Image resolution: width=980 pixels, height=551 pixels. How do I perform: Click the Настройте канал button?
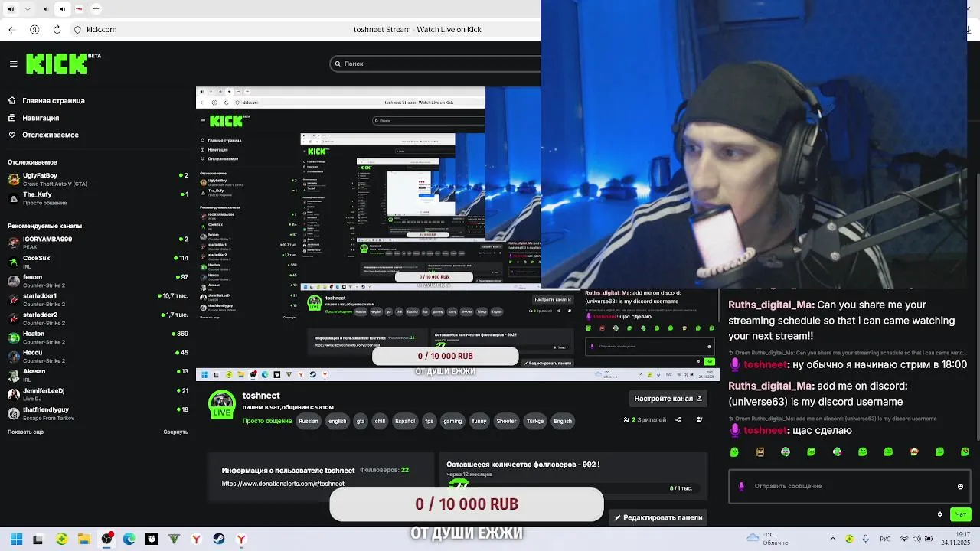[x=668, y=398]
